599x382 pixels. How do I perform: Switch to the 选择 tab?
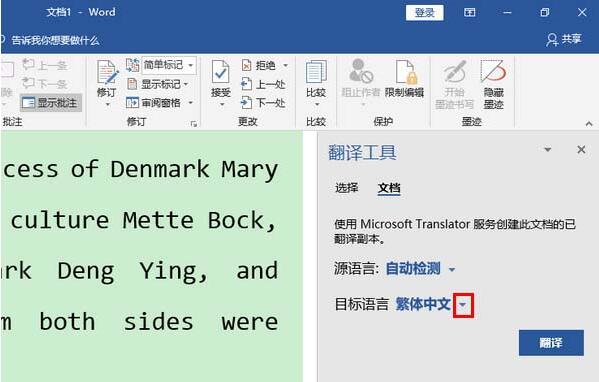(x=346, y=188)
